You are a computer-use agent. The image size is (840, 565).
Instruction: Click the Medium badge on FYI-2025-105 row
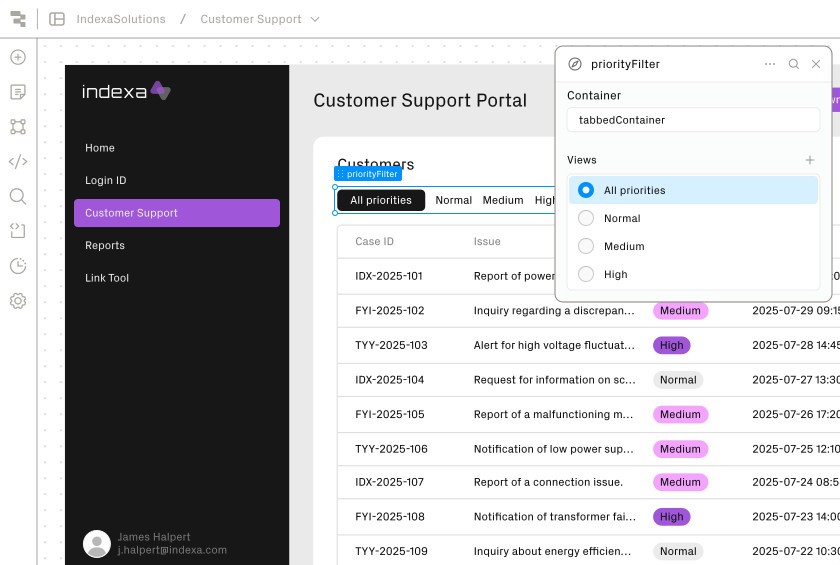[680, 415]
